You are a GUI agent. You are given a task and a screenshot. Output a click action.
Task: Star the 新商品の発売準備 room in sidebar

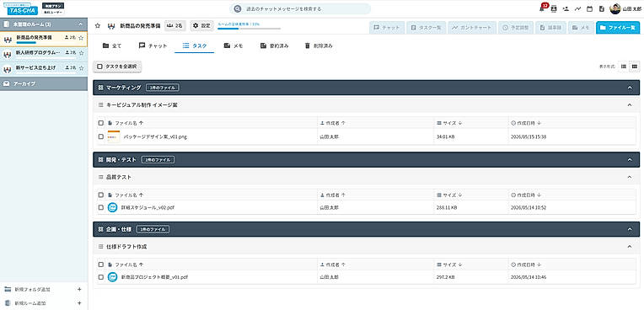tap(81, 38)
